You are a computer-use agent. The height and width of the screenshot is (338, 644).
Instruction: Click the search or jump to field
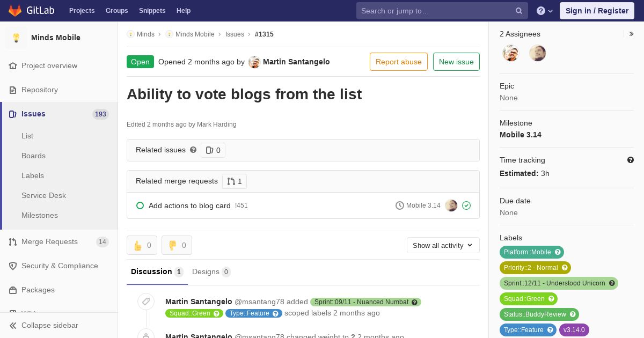(x=435, y=11)
